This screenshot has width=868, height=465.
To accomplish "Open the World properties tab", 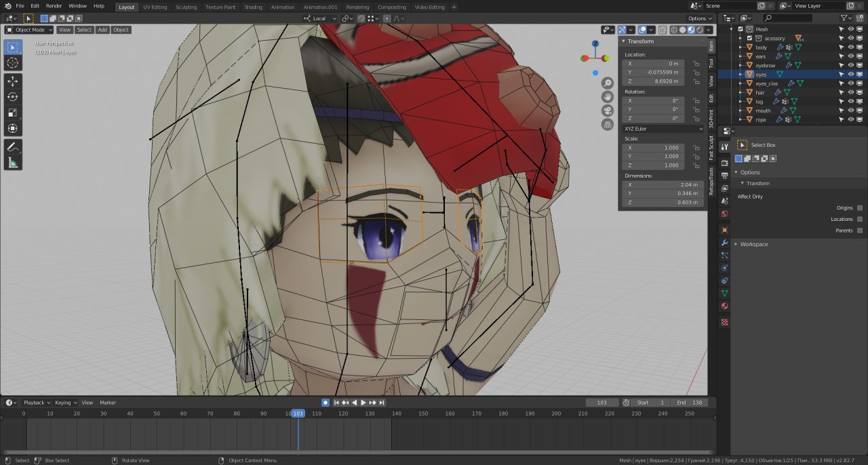I will point(724,214).
